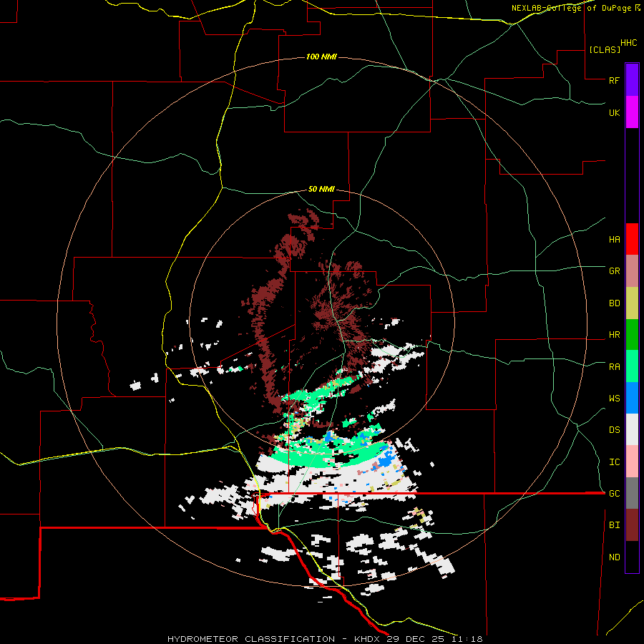The image size is (644, 644).
Task: Click the HR legend label
Action: [x=614, y=335]
